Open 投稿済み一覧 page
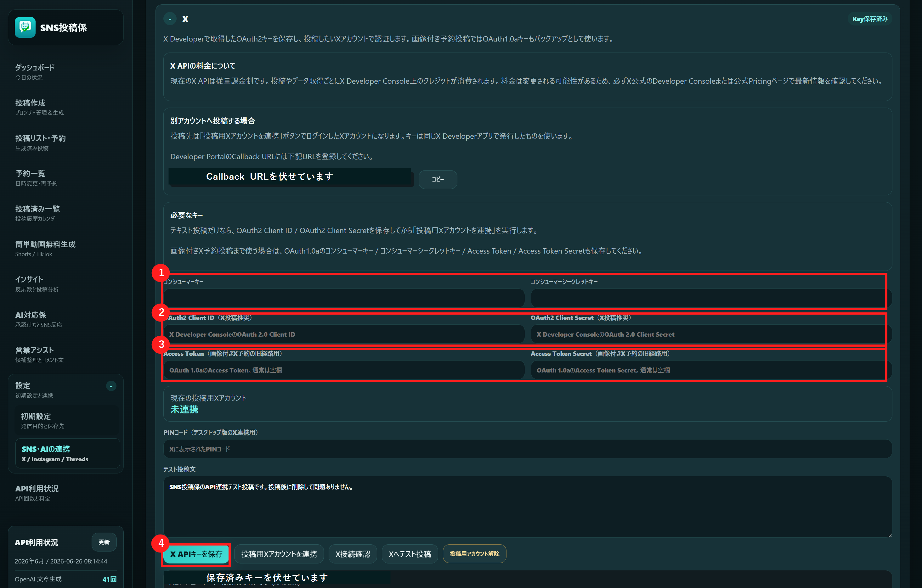 (x=65, y=213)
